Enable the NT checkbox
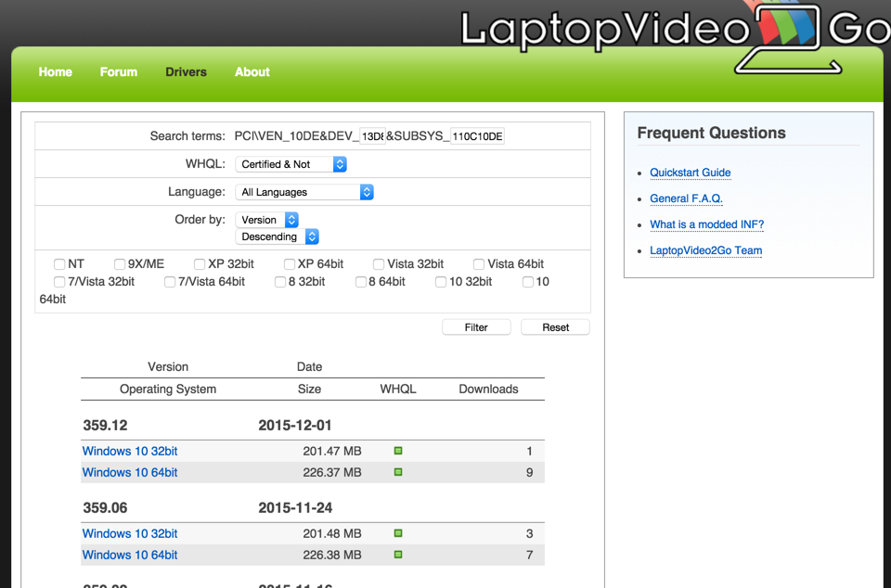Viewport: 891px width, 588px height. coord(59,264)
